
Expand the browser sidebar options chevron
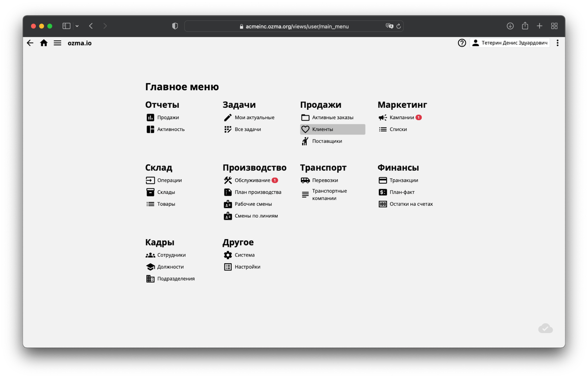pos(77,25)
